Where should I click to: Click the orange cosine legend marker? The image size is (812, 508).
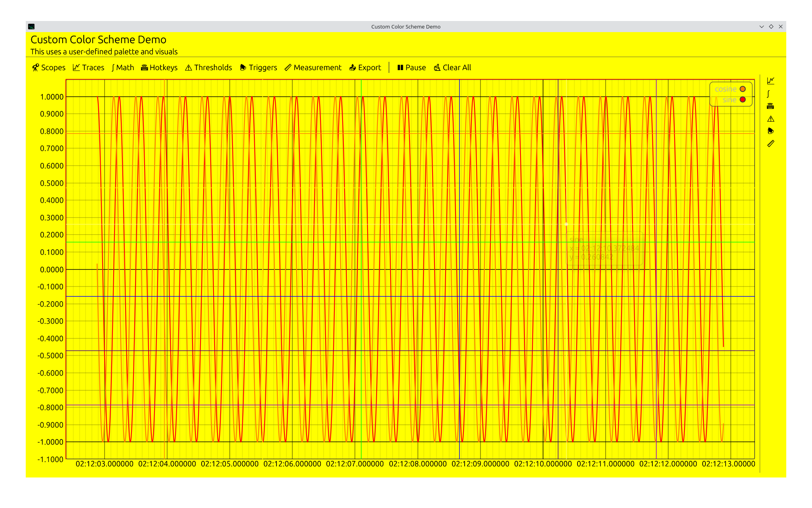point(743,89)
